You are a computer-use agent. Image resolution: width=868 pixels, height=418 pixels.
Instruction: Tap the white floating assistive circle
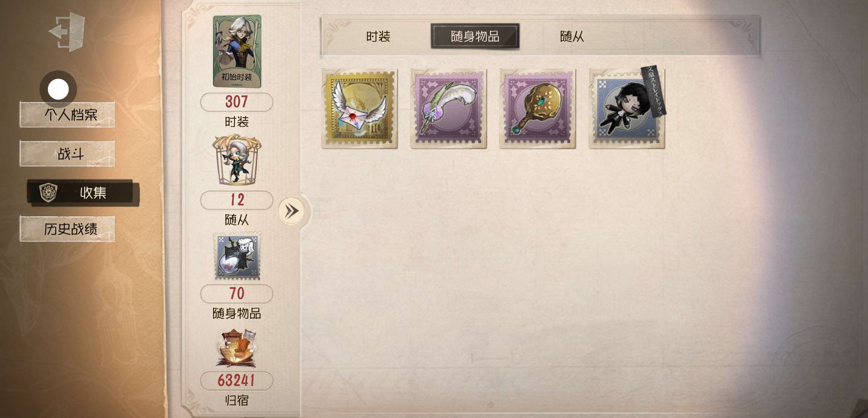pos(58,89)
